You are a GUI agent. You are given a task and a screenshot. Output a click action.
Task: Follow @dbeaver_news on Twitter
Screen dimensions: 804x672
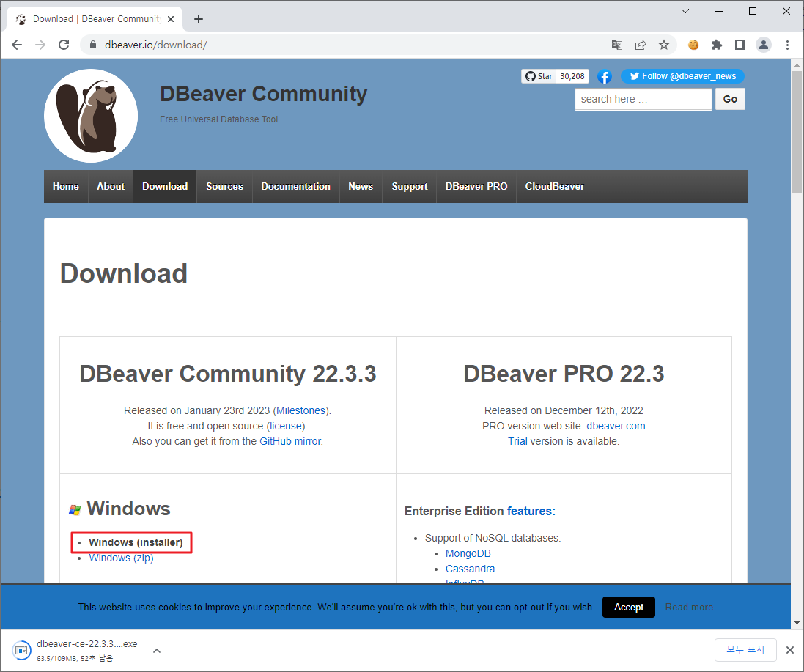(682, 76)
